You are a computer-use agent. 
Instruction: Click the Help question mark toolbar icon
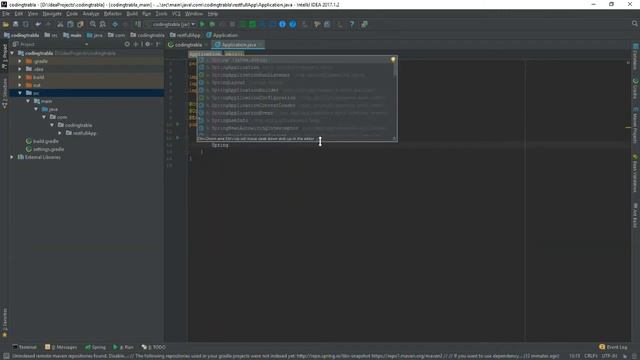[352, 24]
